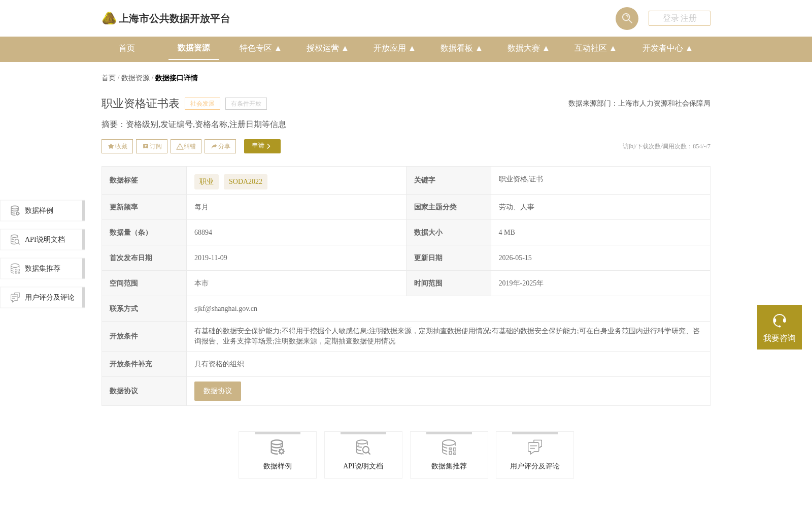The height and width of the screenshot is (508, 812).
Task: Click the SODA2022 data tag
Action: [246, 182]
